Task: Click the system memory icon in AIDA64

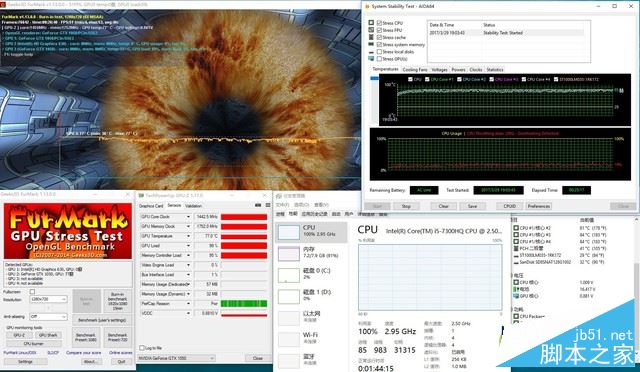Action: (371, 44)
